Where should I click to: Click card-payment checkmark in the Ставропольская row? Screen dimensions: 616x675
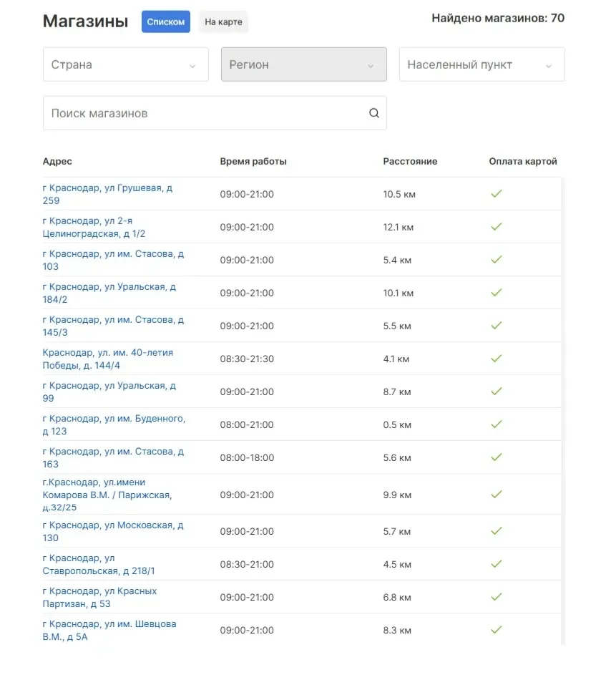coord(497,564)
